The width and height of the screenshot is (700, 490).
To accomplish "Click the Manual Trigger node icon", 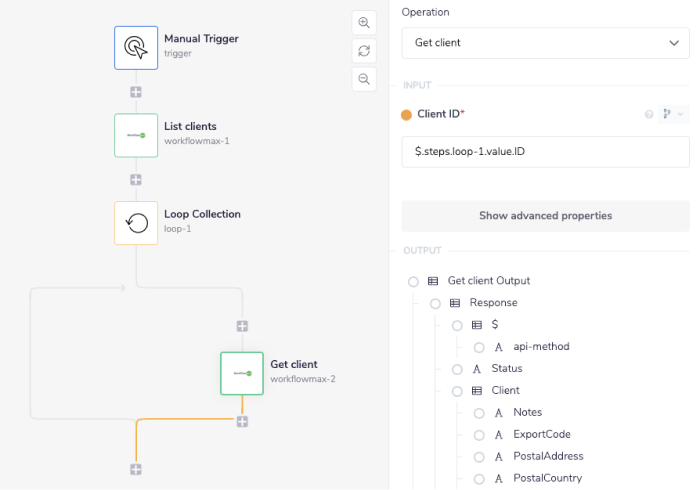I will click(135, 47).
